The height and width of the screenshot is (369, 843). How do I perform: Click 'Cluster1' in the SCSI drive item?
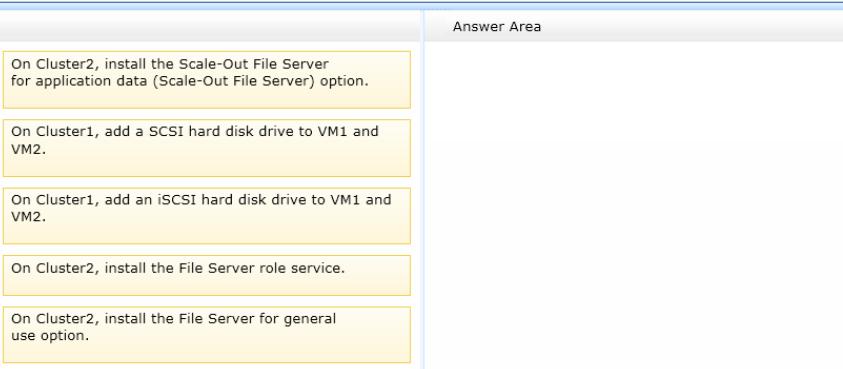(x=67, y=132)
